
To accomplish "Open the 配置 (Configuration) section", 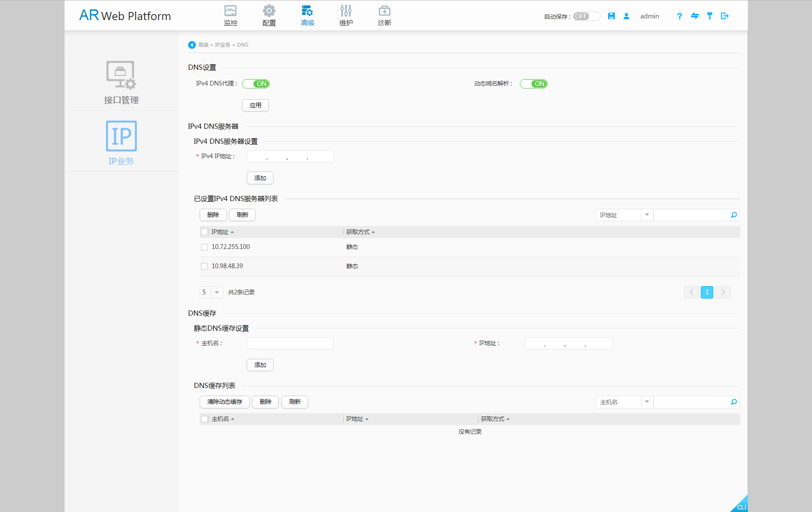I will point(269,15).
